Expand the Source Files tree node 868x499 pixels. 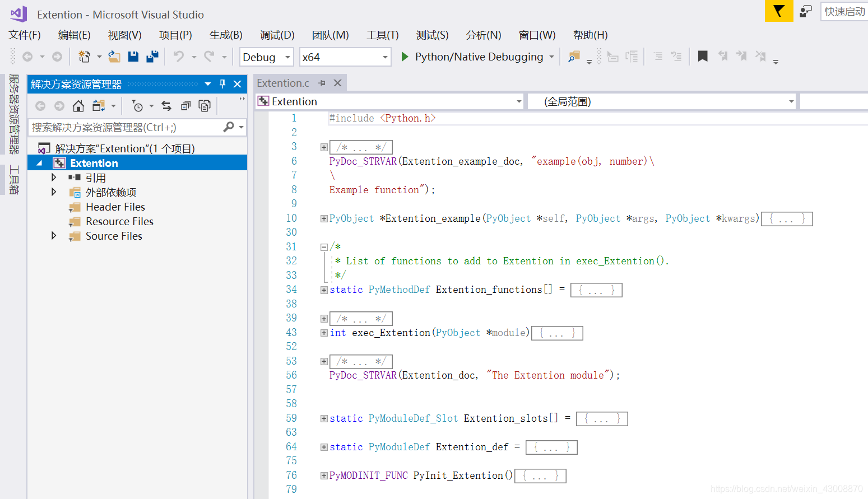click(54, 236)
